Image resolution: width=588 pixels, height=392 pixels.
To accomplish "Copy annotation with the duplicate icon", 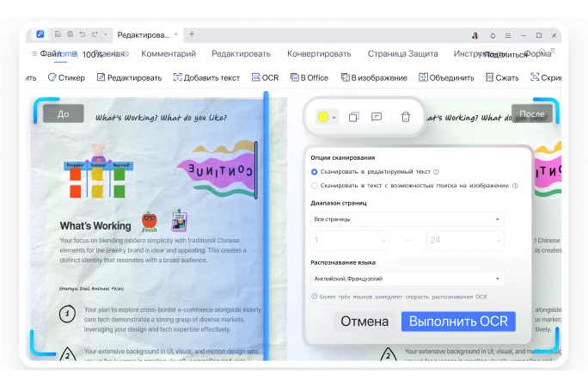I will pos(353,117).
